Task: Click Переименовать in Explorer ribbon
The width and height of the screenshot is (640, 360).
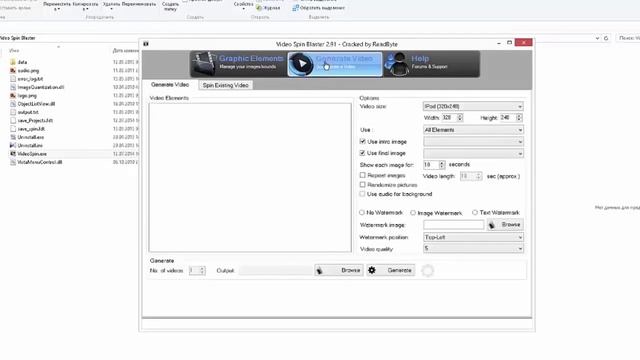Action: click(x=139, y=4)
